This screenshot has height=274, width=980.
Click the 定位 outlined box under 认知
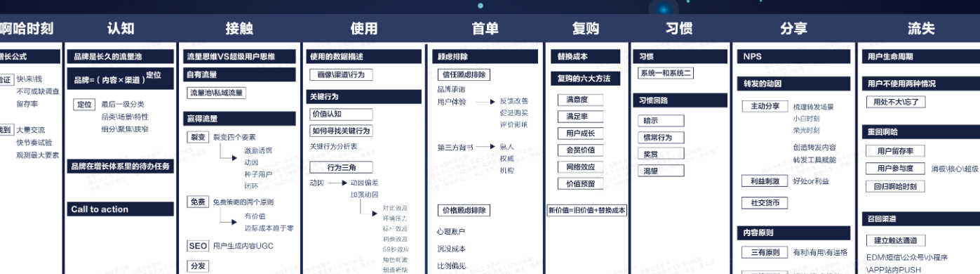pos(84,104)
